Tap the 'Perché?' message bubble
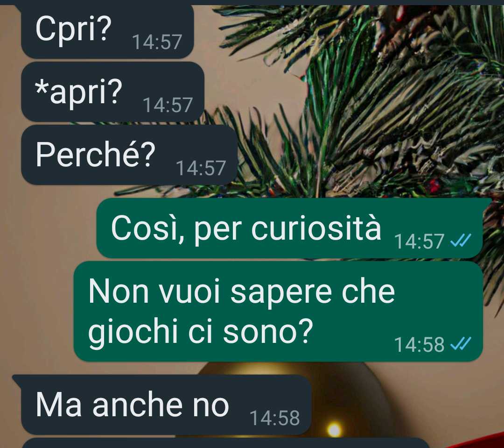The height and width of the screenshot is (448, 504). tap(129, 155)
